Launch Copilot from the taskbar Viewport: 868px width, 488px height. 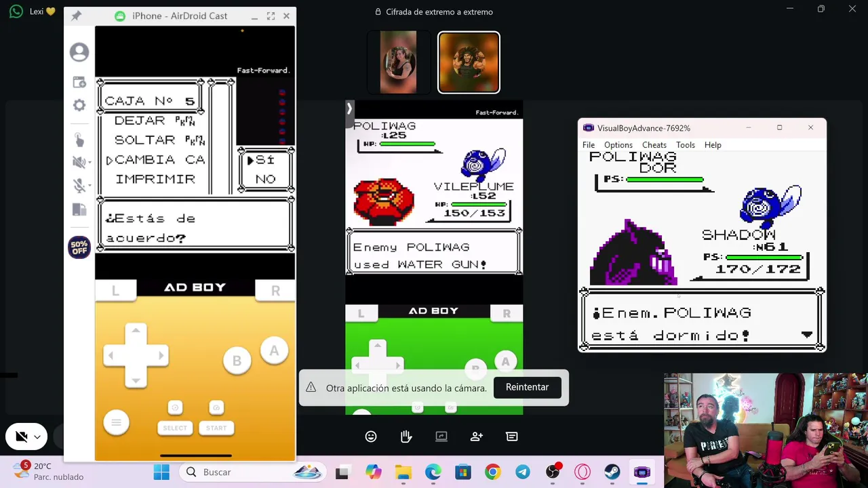[x=373, y=472]
